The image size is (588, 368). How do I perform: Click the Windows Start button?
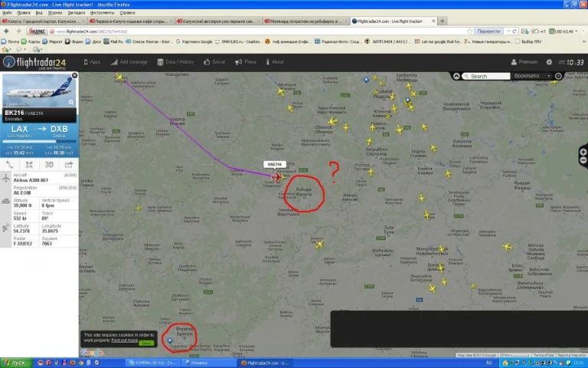14,363
